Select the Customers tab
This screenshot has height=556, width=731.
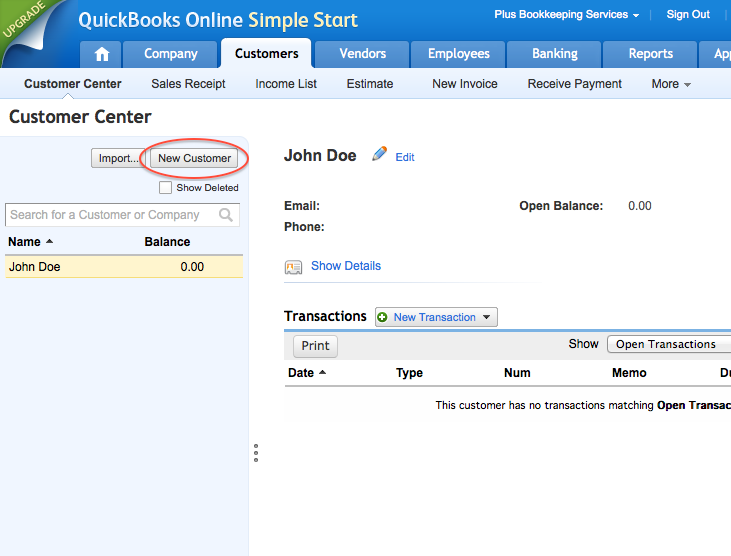tap(266, 54)
